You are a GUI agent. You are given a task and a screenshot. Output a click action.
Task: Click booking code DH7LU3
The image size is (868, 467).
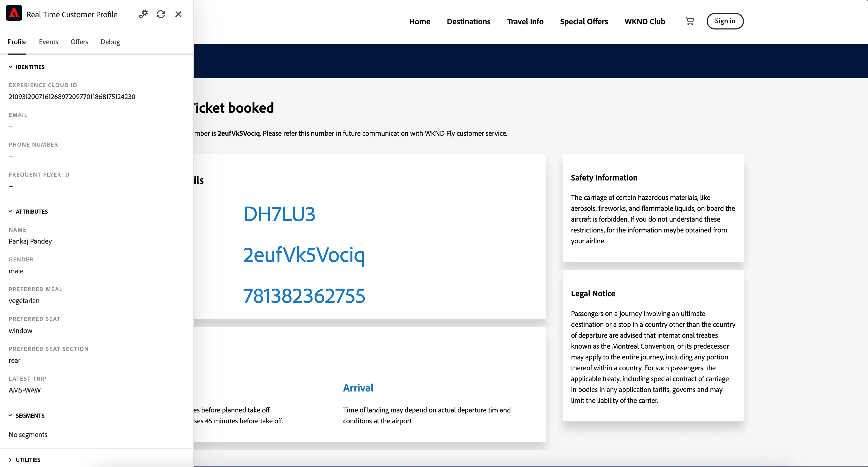pyautogui.click(x=279, y=214)
